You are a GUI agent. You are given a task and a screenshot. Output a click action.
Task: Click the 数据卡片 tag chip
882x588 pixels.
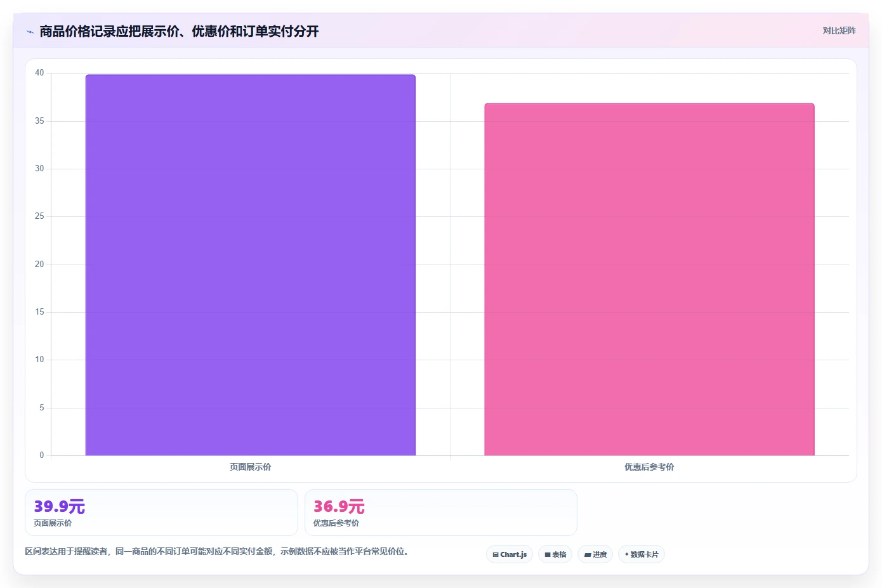(x=642, y=554)
